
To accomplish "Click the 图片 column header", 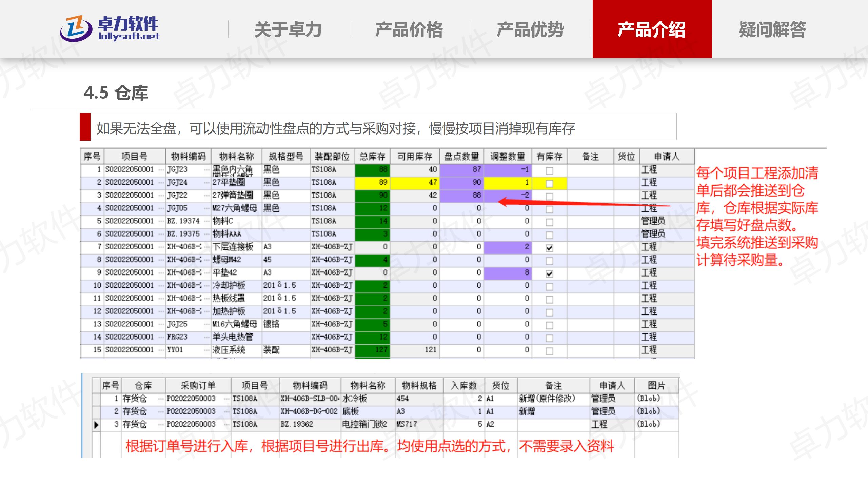I will pos(656,386).
